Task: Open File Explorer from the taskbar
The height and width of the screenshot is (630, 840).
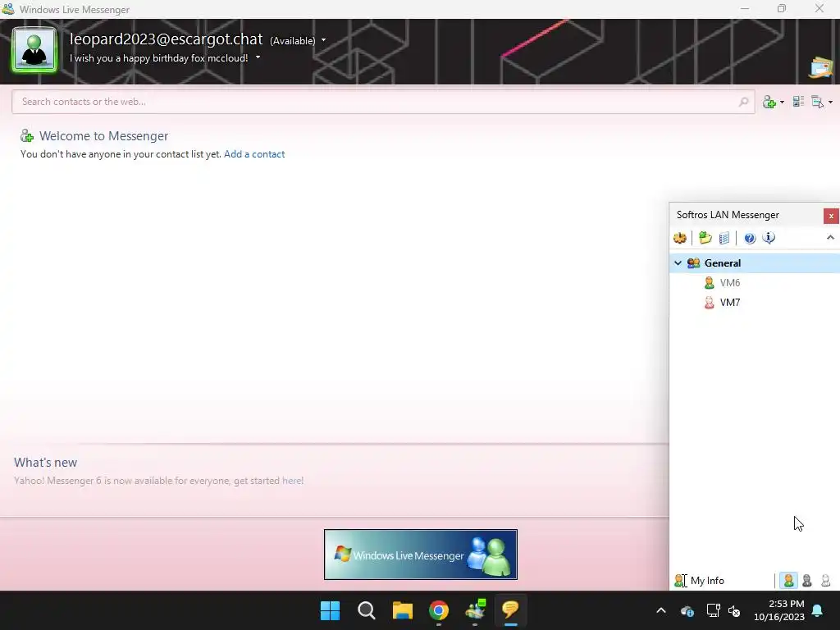Action: click(x=402, y=610)
